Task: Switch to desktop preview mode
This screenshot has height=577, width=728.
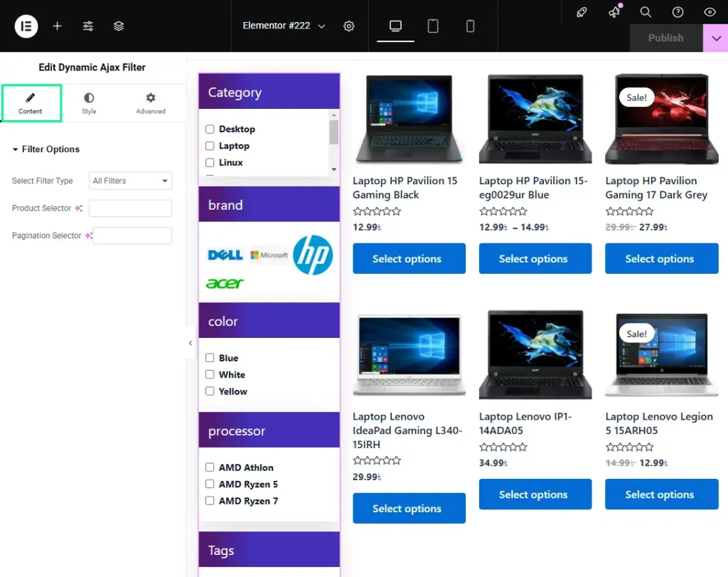Action: point(395,26)
